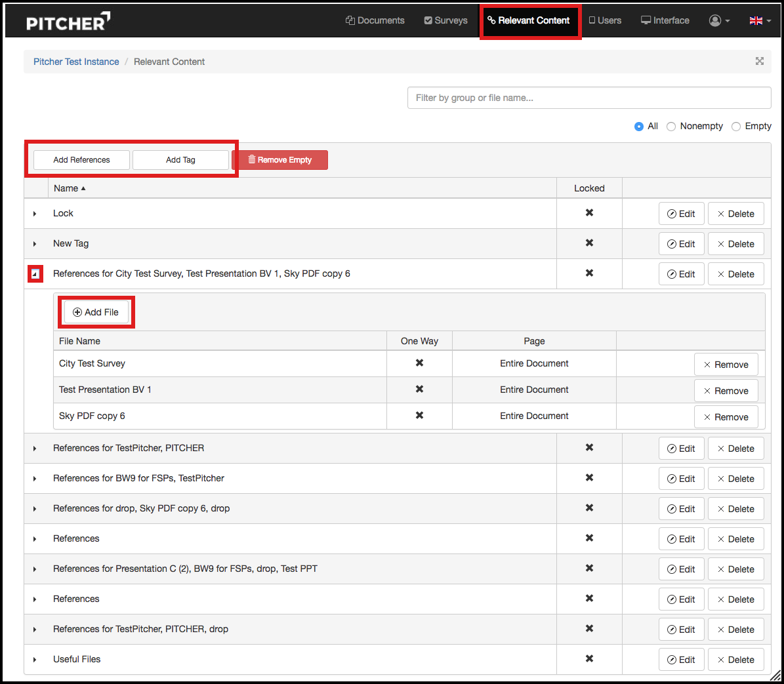Image resolution: width=784 pixels, height=684 pixels.
Task: Click the Remove Empty trash button
Action: pos(279,160)
